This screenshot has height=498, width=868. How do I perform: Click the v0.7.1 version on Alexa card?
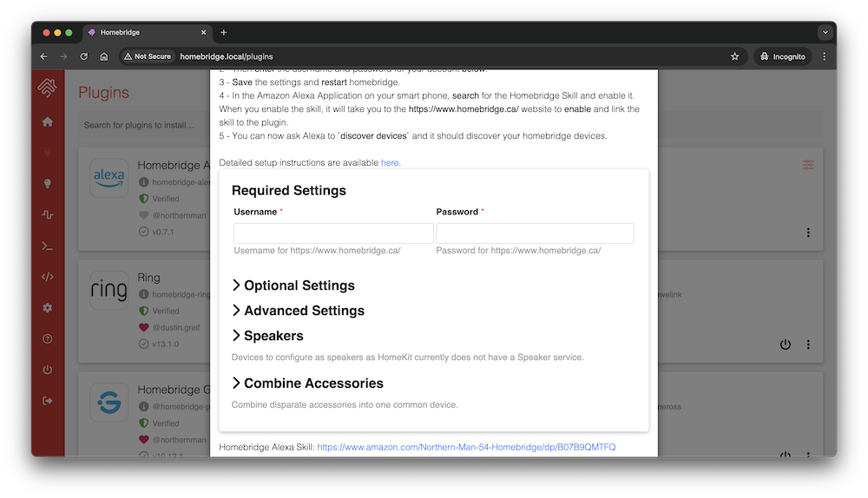click(x=163, y=232)
